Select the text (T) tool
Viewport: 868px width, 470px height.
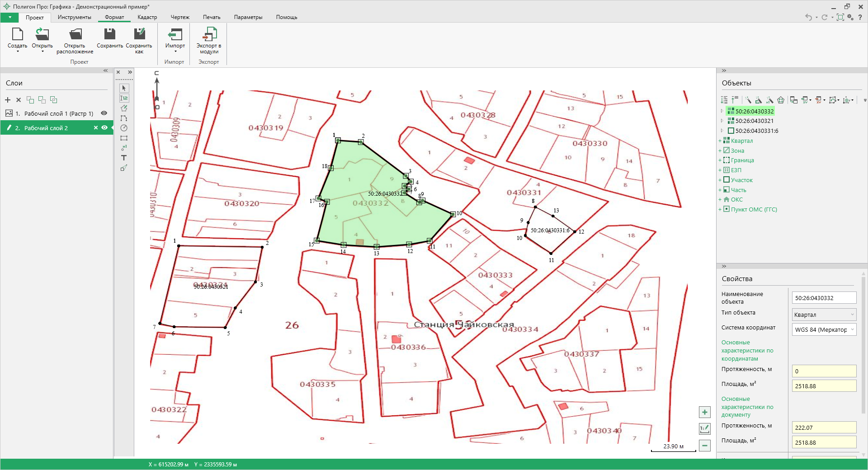(124, 158)
